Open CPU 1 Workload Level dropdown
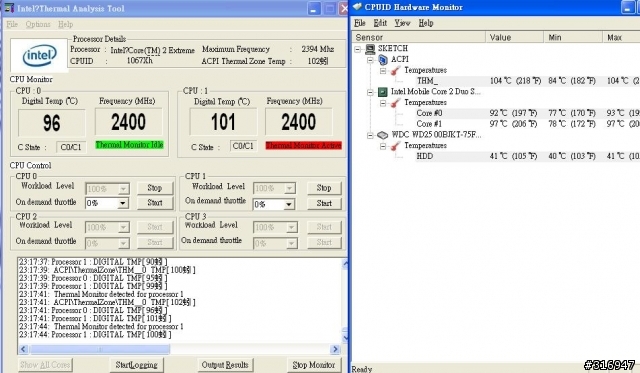Screen dimensions: 640x373 point(289,188)
